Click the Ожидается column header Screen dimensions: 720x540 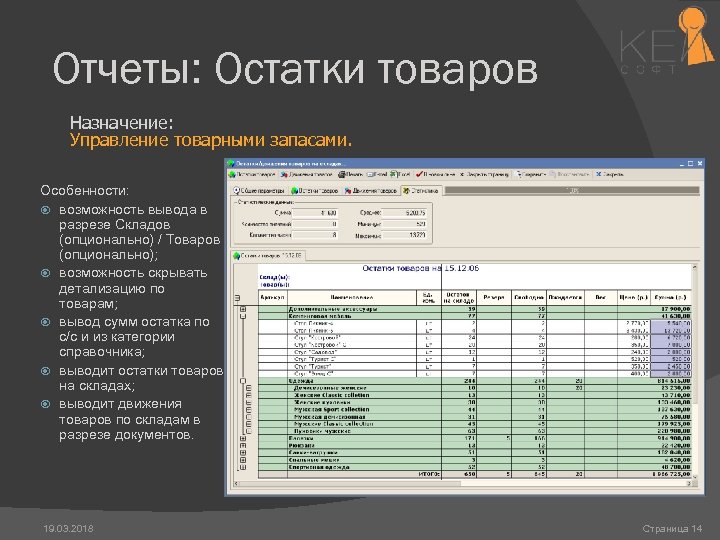(x=565, y=298)
